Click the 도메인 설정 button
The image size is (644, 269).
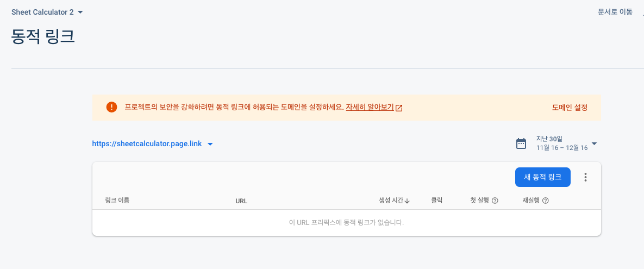tap(570, 108)
